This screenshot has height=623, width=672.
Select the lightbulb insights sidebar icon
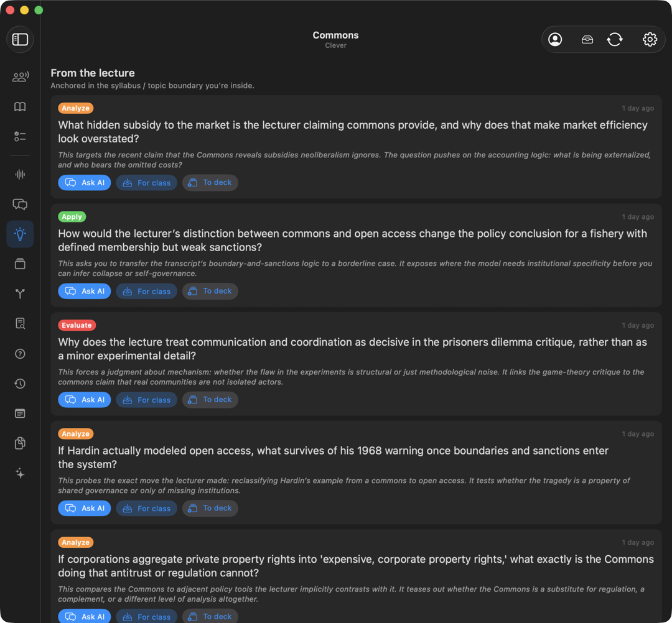[20, 234]
